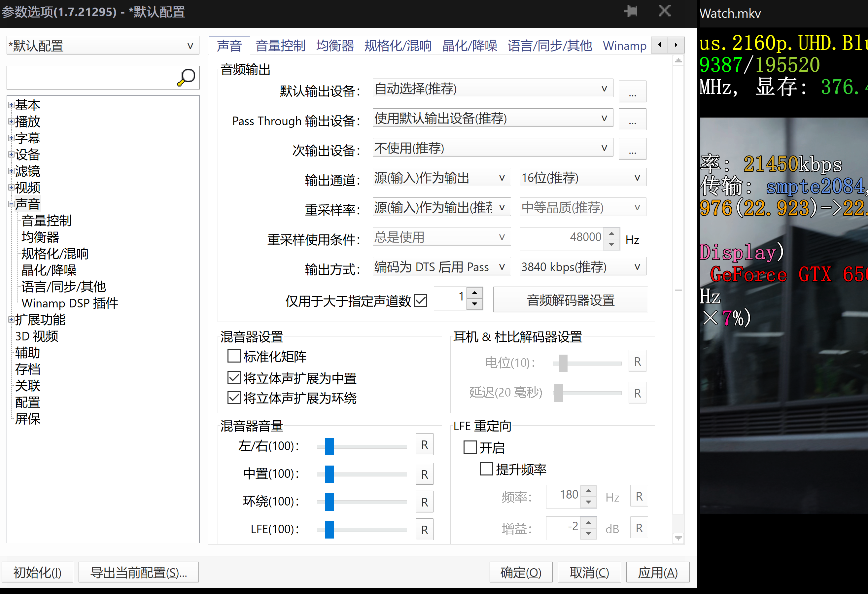The width and height of the screenshot is (868, 594).
Task: Confirm with 确定(O) button
Action: pos(521,572)
